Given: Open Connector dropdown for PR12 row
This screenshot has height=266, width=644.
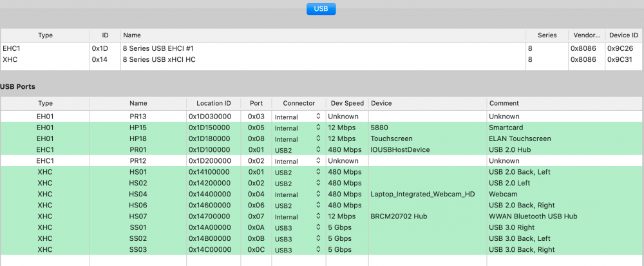Looking at the screenshot, I should click(x=297, y=161).
